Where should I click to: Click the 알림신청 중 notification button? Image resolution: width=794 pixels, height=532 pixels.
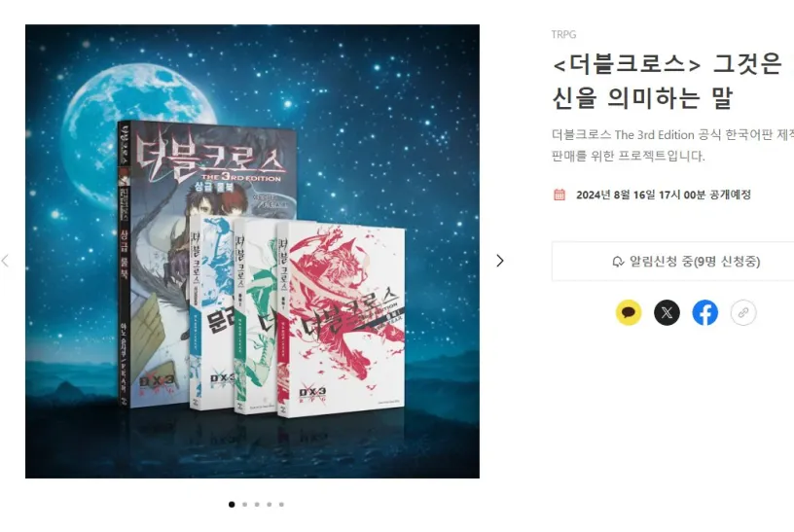click(672, 262)
